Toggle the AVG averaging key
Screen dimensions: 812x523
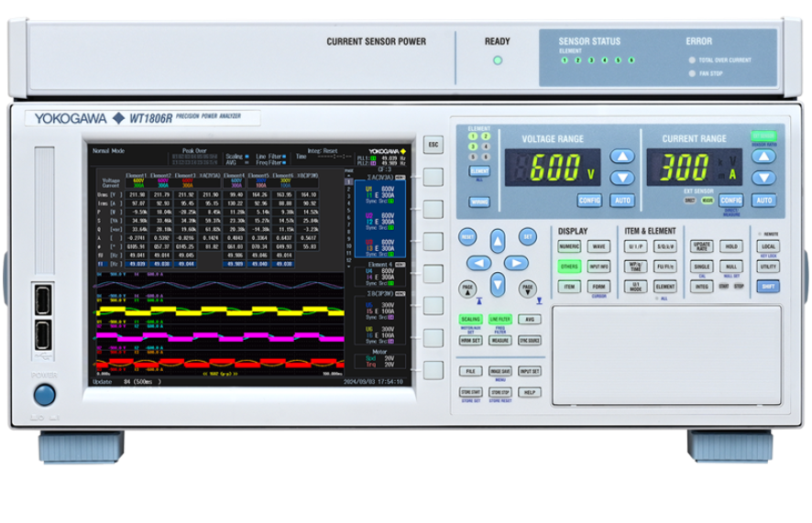point(529,320)
